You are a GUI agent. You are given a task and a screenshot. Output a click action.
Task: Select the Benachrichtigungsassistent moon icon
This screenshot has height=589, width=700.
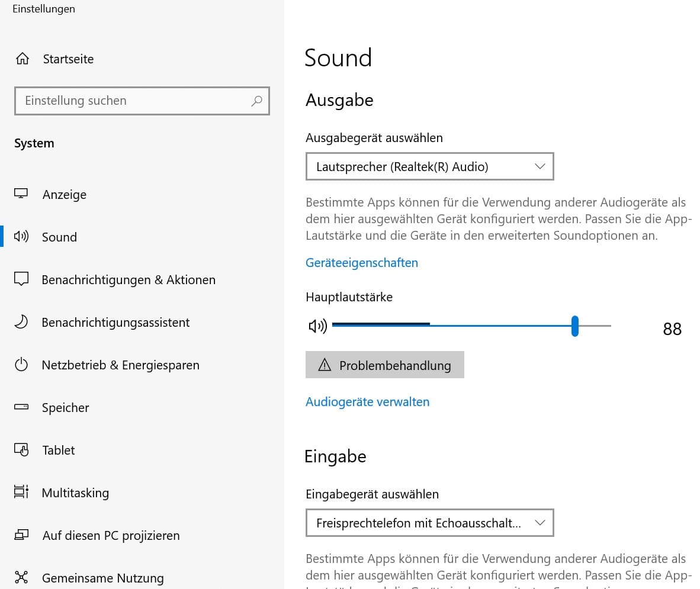[21, 322]
